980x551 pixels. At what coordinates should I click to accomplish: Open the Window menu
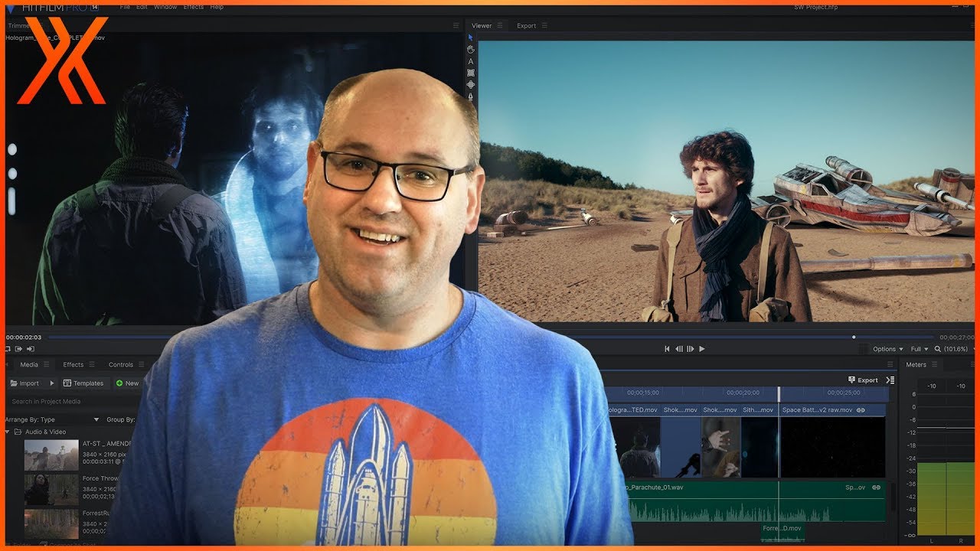[165, 7]
